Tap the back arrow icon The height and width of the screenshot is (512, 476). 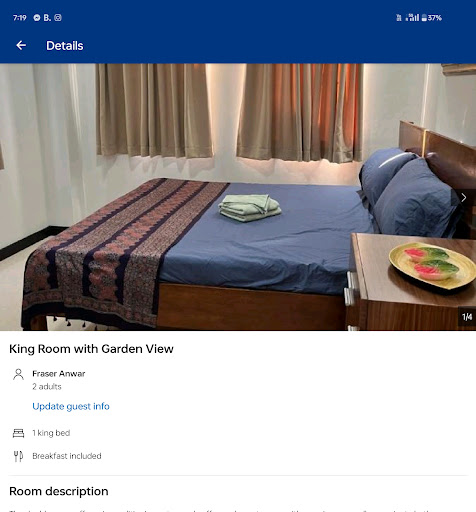(x=21, y=45)
